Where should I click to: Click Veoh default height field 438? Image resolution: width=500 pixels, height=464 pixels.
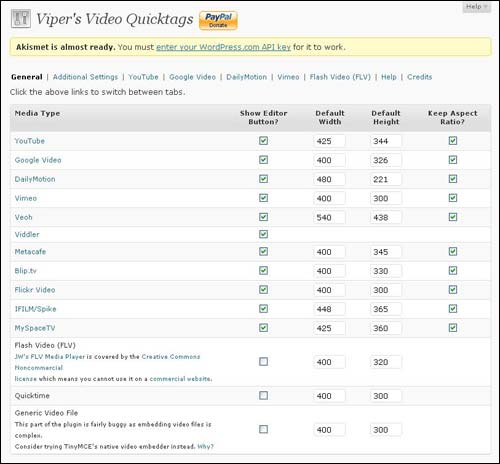[x=386, y=218]
